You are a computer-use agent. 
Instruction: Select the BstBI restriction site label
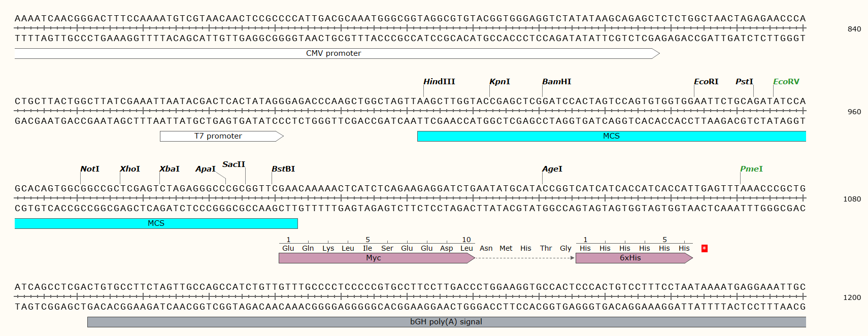click(283, 169)
